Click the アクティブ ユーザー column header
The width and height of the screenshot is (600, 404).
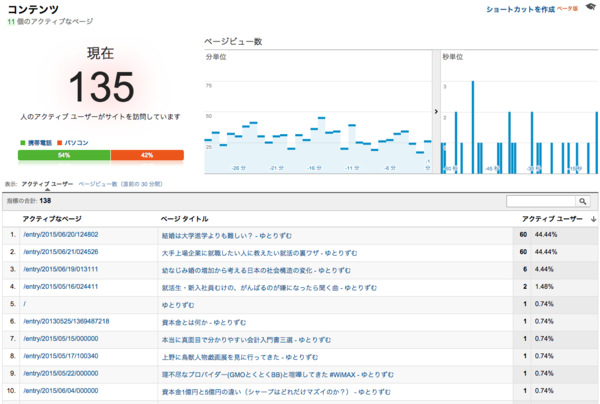coord(552,219)
